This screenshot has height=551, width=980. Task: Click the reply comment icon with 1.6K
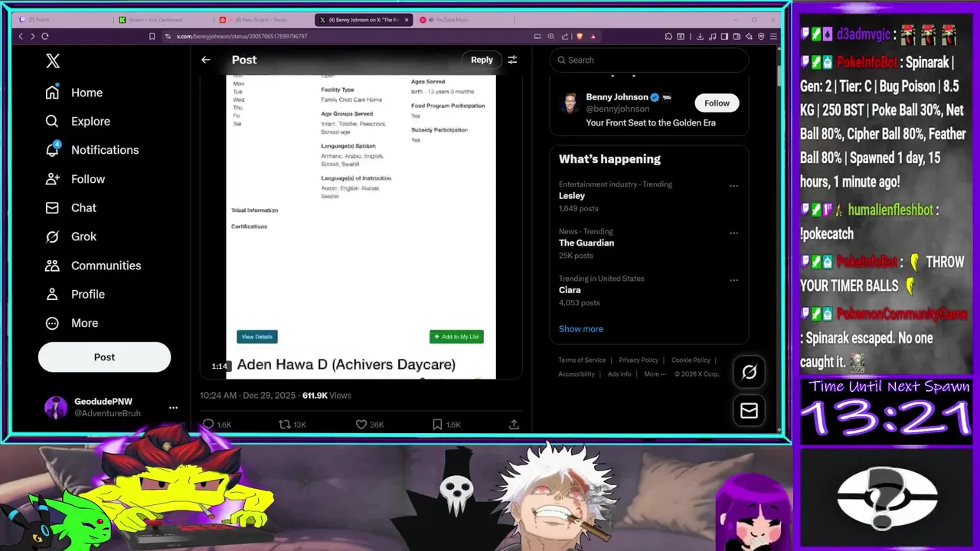(208, 424)
